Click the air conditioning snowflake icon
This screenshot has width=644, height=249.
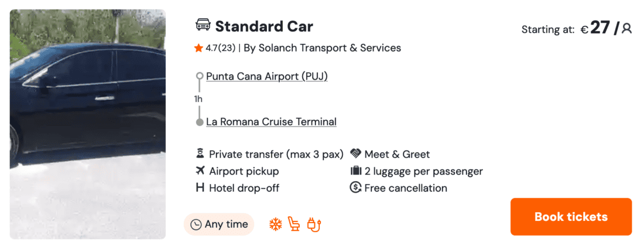(275, 224)
